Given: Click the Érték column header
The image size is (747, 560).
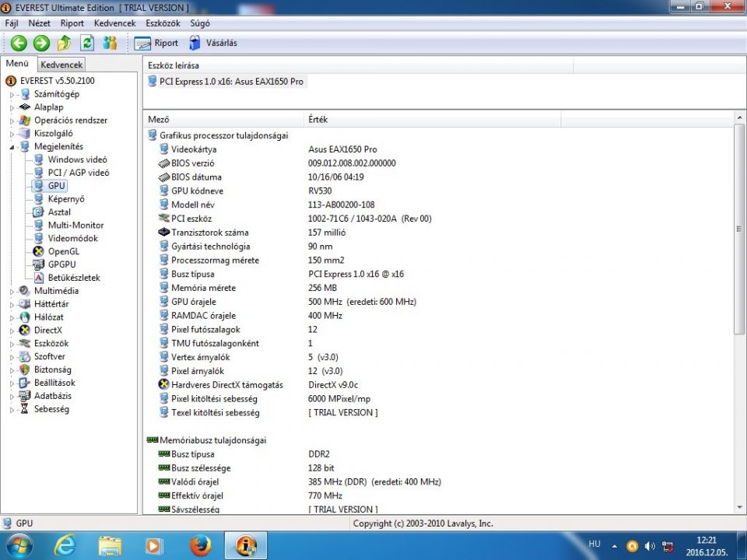Looking at the screenshot, I should [433, 120].
